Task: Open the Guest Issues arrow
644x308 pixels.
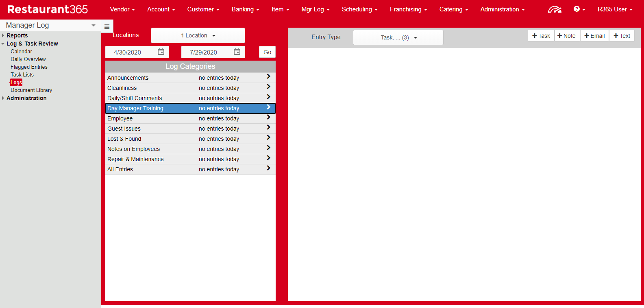Action: (x=268, y=127)
